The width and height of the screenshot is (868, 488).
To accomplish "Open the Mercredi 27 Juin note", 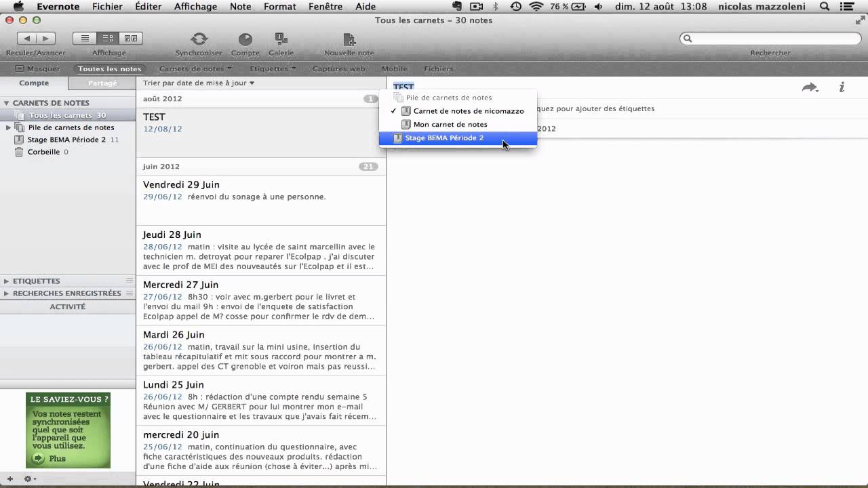I will 260,300.
